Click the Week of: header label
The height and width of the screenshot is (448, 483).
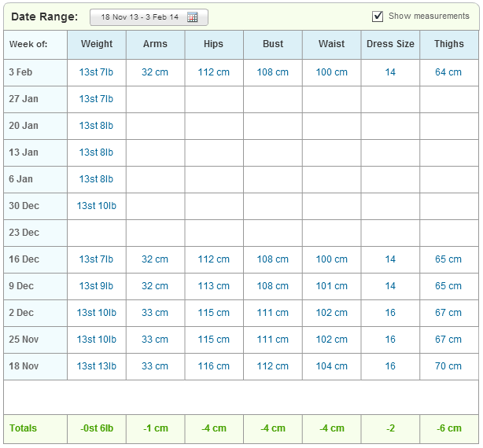[28, 44]
